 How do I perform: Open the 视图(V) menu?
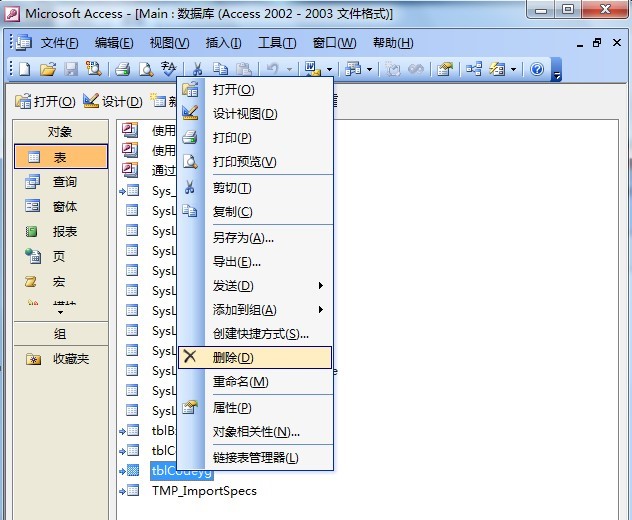tap(169, 43)
